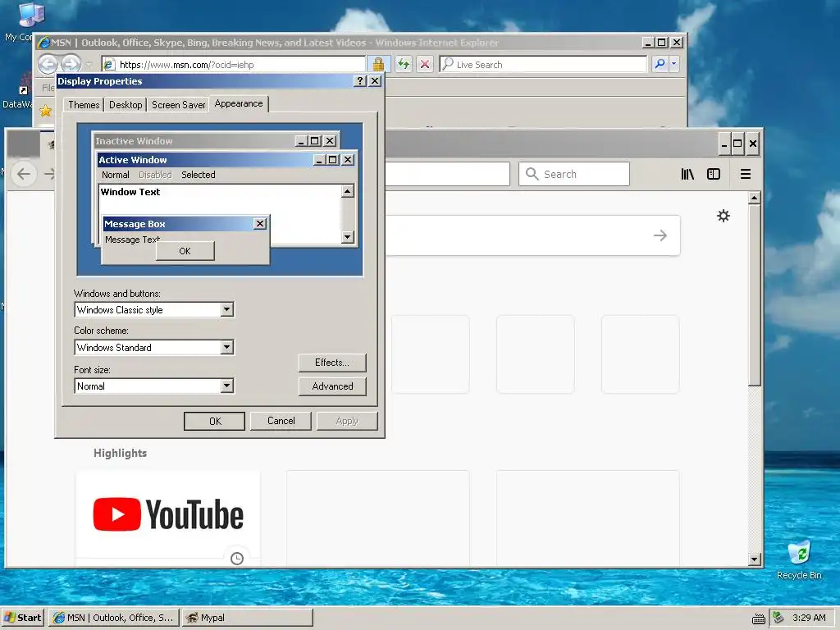Minimize the Internet Explorer window
The width and height of the screenshot is (840, 630).
(648, 43)
